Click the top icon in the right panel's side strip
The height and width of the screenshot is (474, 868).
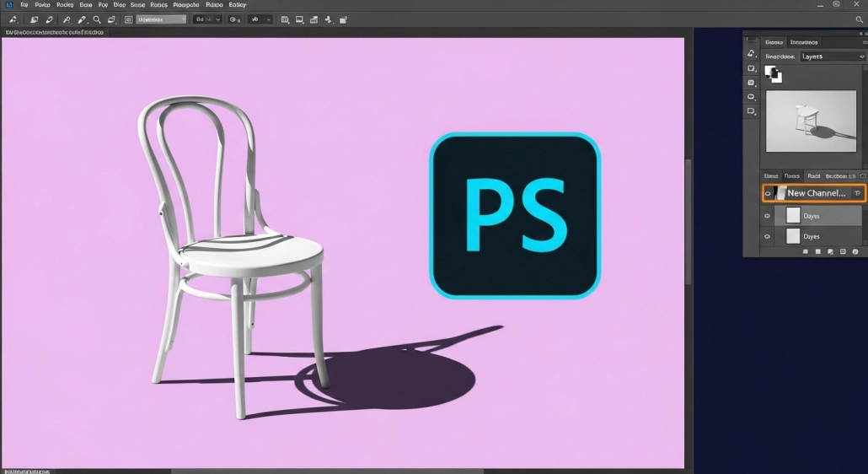click(x=751, y=54)
